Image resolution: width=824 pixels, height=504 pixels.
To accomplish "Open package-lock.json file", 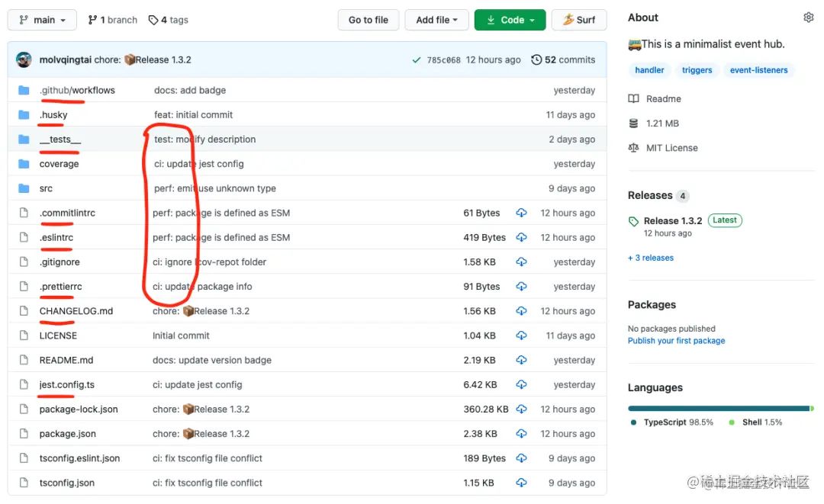I will coord(79,409).
